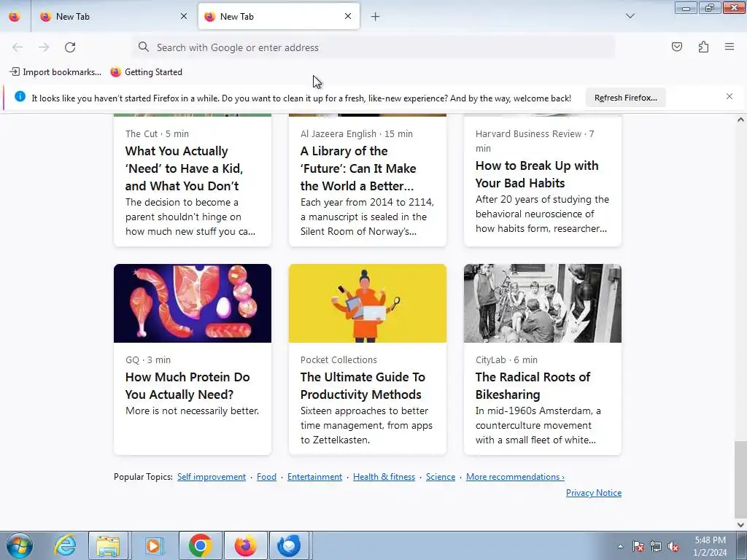
Task: Open Entertainment topic link
Action: tap(314, 477)
